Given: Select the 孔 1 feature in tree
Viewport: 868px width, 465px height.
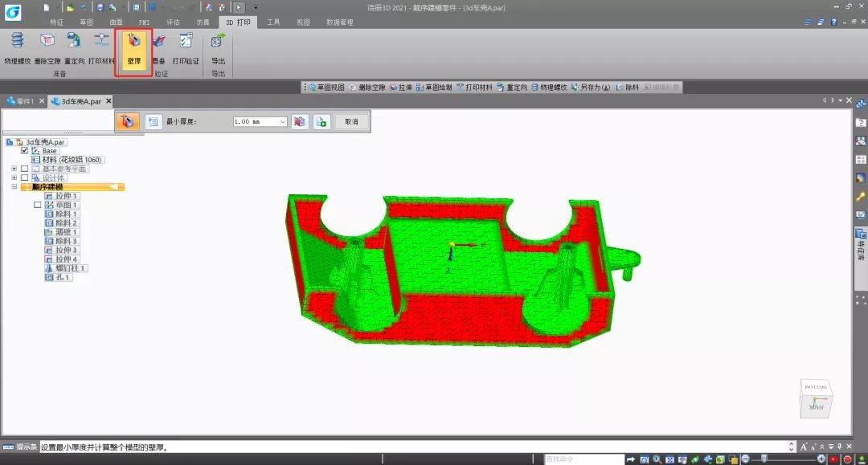Looking at the screenshot, I should coord(58,277).
